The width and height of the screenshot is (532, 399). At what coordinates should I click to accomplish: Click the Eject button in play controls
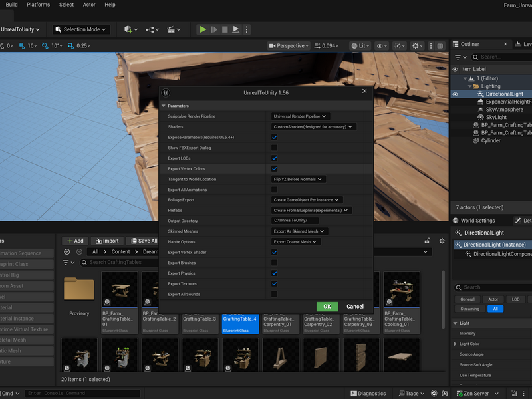235,29
